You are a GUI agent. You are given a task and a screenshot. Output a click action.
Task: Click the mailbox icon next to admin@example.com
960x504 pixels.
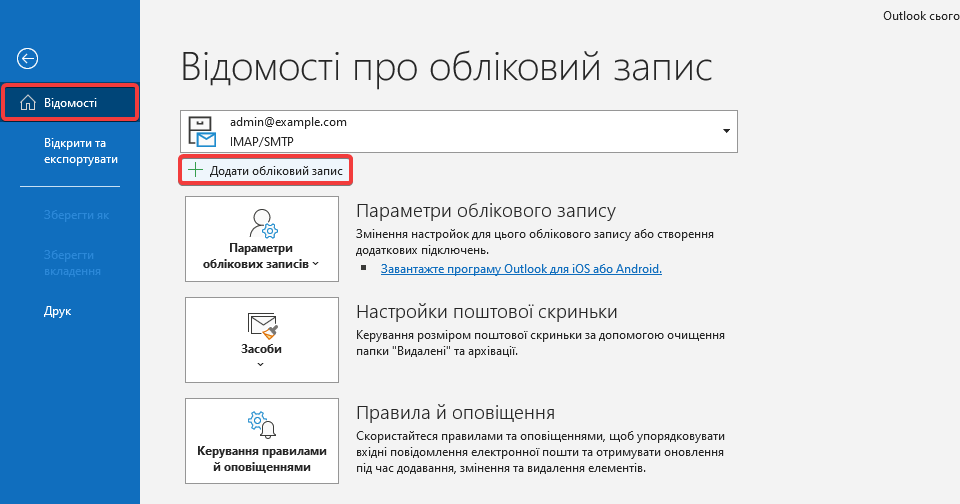pyautogui.click(x=202, y=132)
